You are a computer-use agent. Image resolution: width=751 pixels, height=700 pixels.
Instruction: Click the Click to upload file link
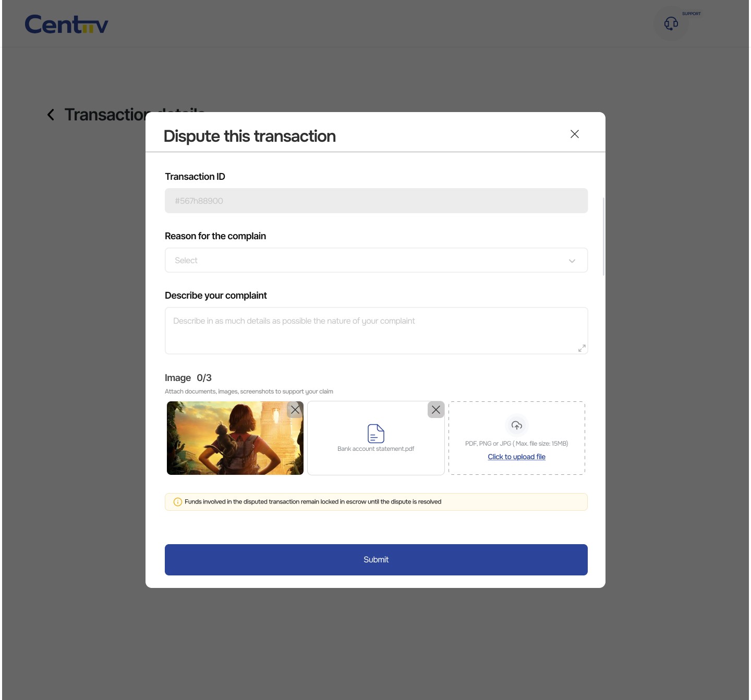[517, 457]
